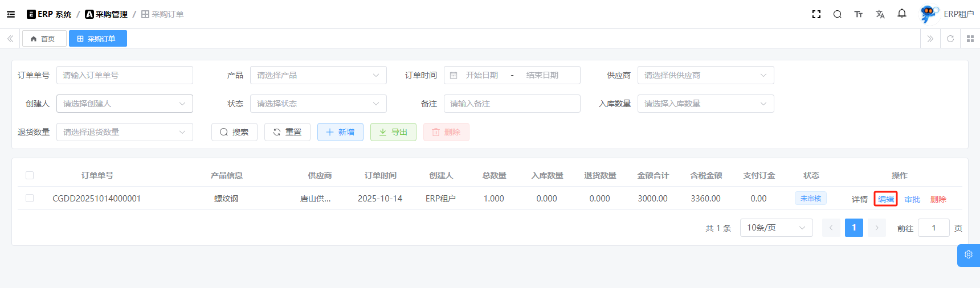Open the 供应商 supplier dropdown
Screen dimensions: 980x288
pyautogui.click(x=705, y=75)
